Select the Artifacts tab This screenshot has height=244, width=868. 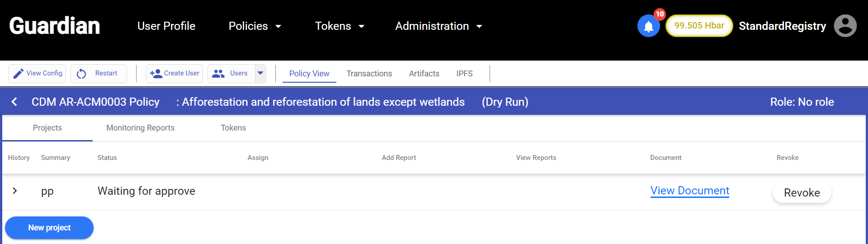[424, 74]
